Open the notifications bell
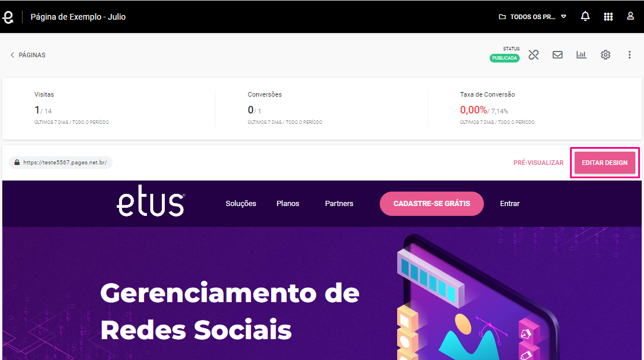 point(585,16)
